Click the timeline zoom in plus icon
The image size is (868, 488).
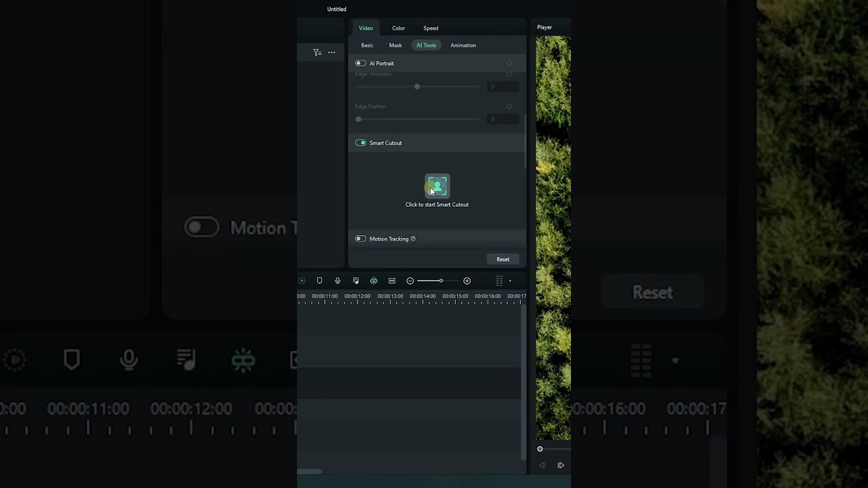pyautogui.click(x=467, y=281)
